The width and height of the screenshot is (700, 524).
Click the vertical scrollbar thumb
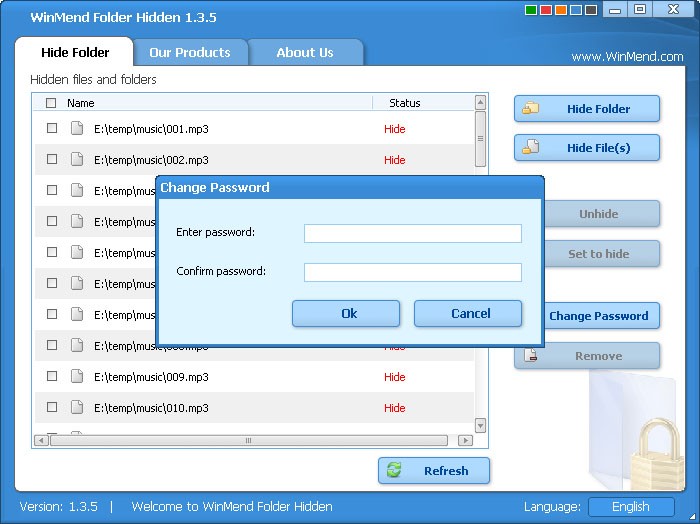(x=480, y=139)
